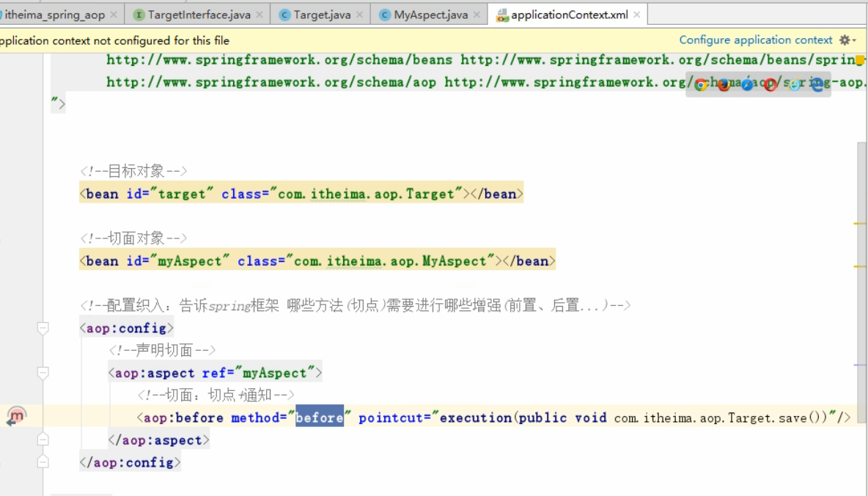The image size is (868, 496).
Task: Click the selected word before in method attribute
Action: coord(320,417)
